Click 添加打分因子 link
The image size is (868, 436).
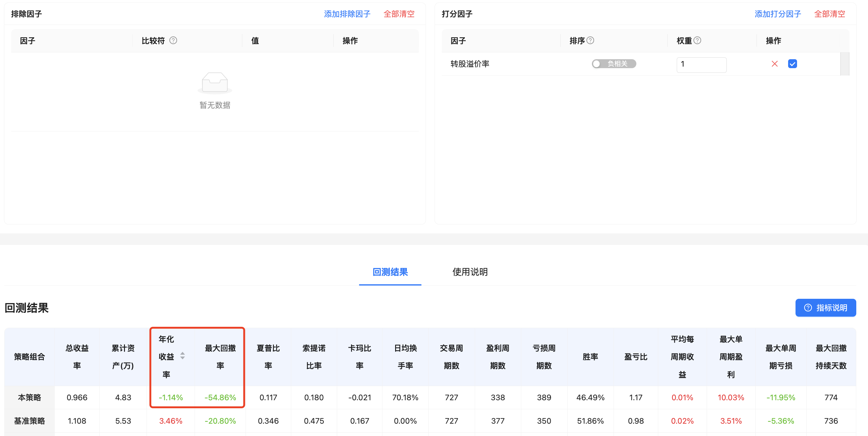pyautogui.click(x=777, y=14)
